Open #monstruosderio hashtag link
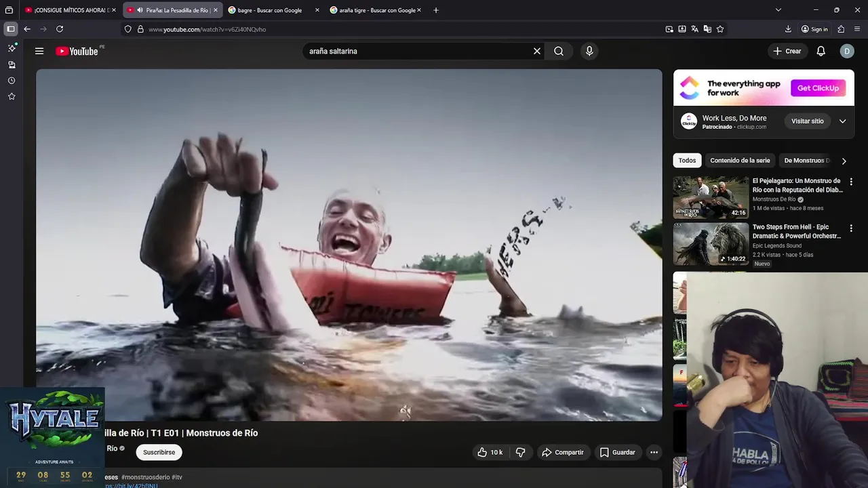Viewport: 868px width, 488px height. tap(145, 477)
